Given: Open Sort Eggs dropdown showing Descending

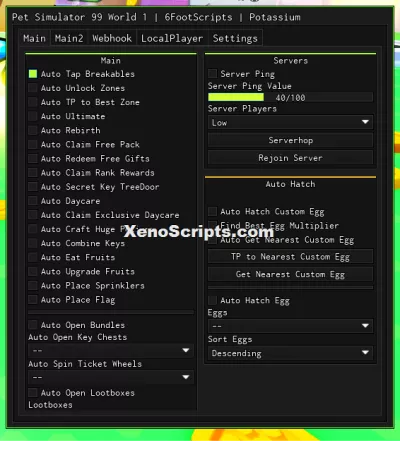Looking at the screenshot, I should coord(290,353).
